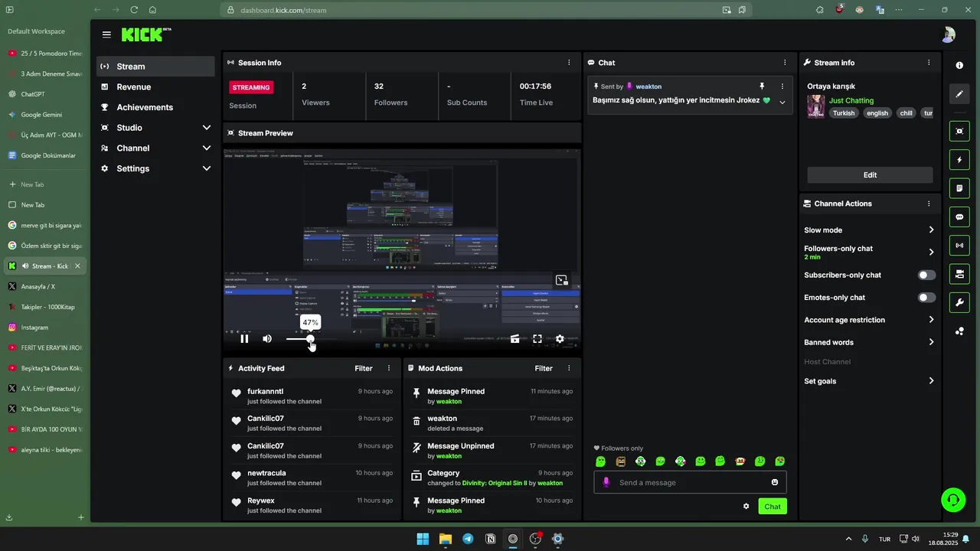Open Telegram from Windows taskbar
This screenshot has width=980, height=551.
[x=468, y=539]
